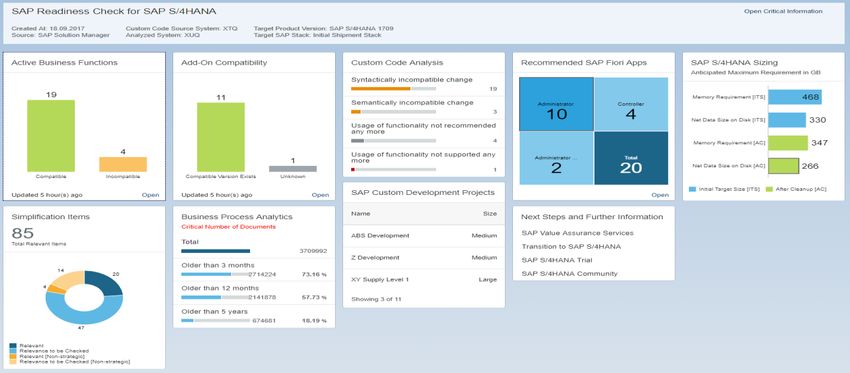Open the SAP S/4HANA Trial link

click(x=557, y=260)
